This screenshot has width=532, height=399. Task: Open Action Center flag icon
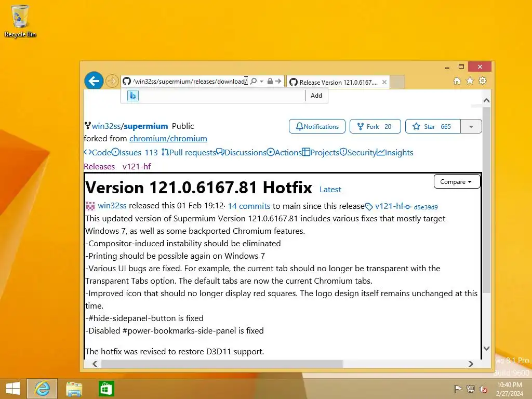[x=458, y=389]
